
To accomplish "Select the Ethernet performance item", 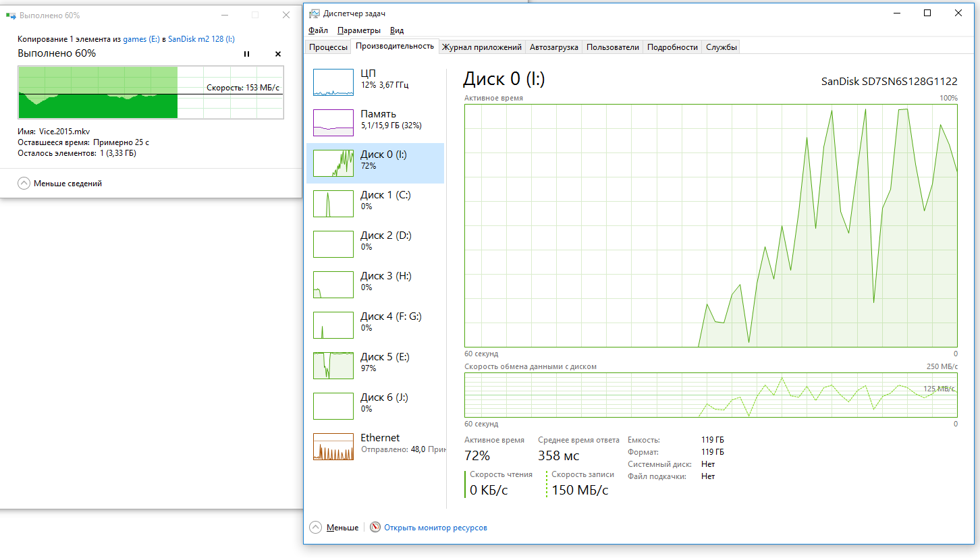I will point(375,447).
